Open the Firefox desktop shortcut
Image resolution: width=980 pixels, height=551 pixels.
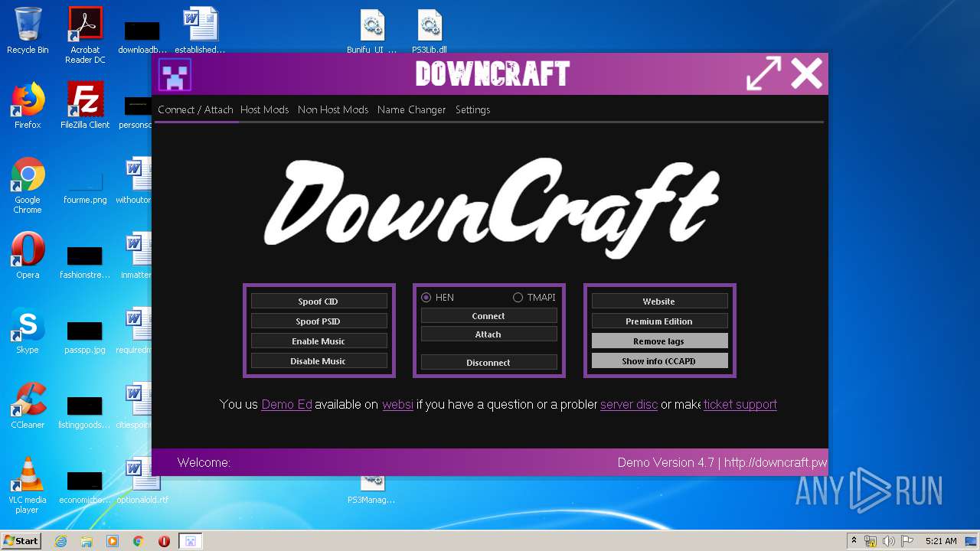[x=28, y=106]
